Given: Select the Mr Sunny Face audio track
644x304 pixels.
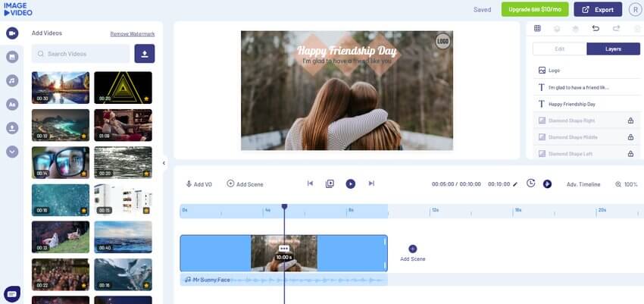Looking at the screenshot, I should coord(284,280).
